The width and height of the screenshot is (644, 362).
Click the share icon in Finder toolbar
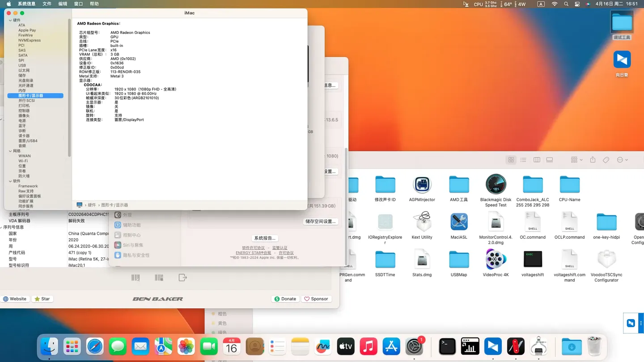coord(593,160)
